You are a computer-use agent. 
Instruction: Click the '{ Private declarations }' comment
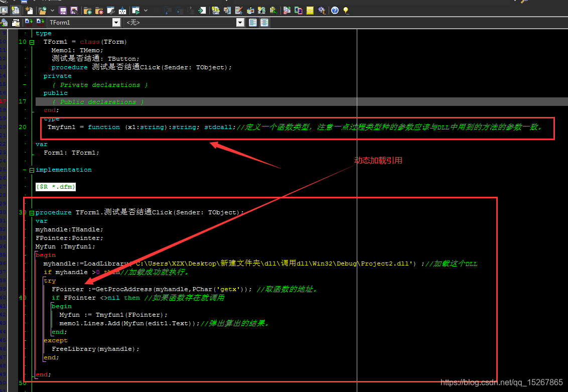pyautogui.click(x=100, y=85)
